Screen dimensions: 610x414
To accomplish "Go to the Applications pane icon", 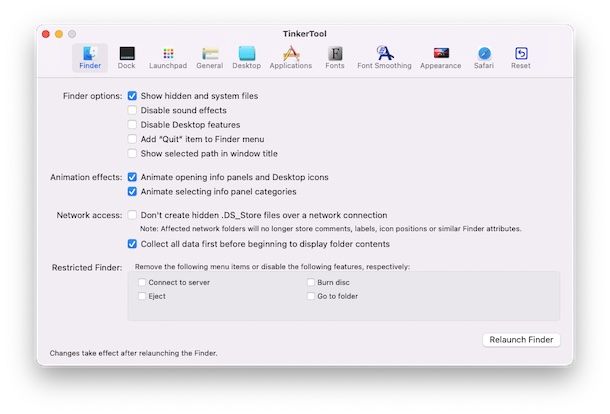I will coord(291,58).
